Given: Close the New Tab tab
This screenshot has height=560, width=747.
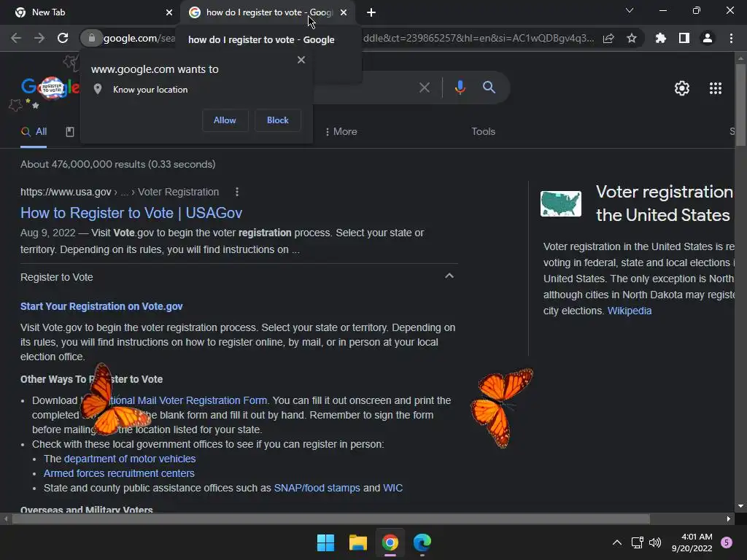Looking at the screenshot, I should tap(169, 12).
